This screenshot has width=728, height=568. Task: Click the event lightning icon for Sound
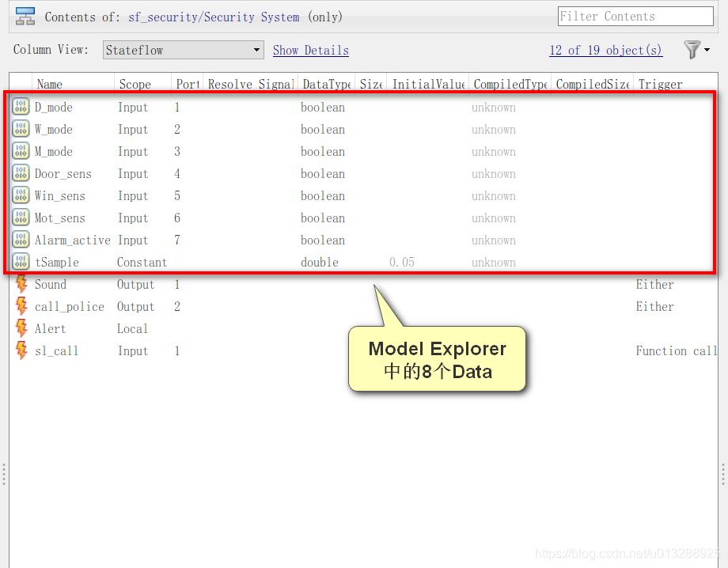(21, 284)
